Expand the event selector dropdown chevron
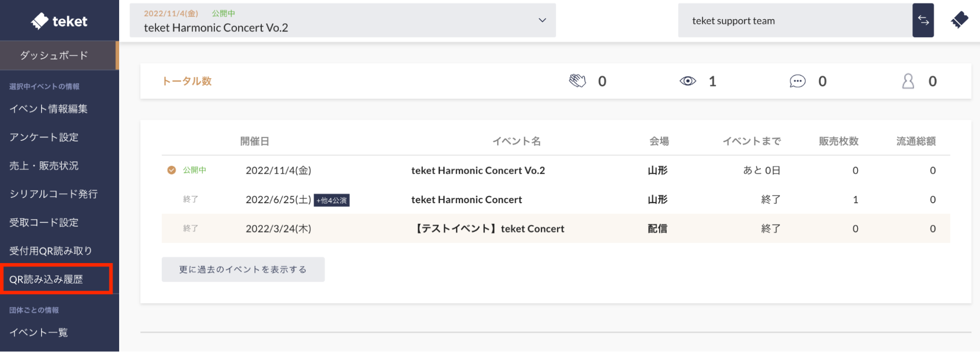980x352 pixels. point(542,20)
